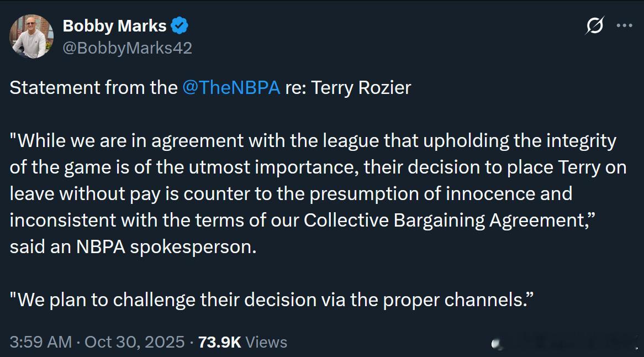Viewport: 644px width, 357px height.
Task: Open the @BobbyMarks42 handle link
Action: click(128, 48)
